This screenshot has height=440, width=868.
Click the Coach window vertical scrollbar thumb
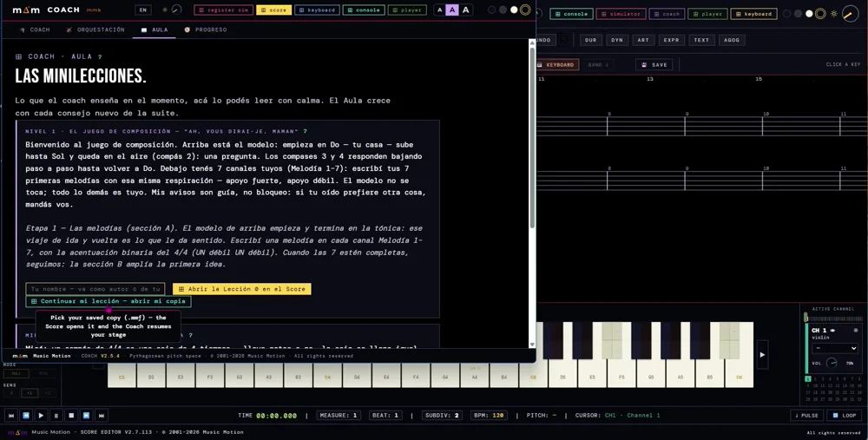point(533,137)
